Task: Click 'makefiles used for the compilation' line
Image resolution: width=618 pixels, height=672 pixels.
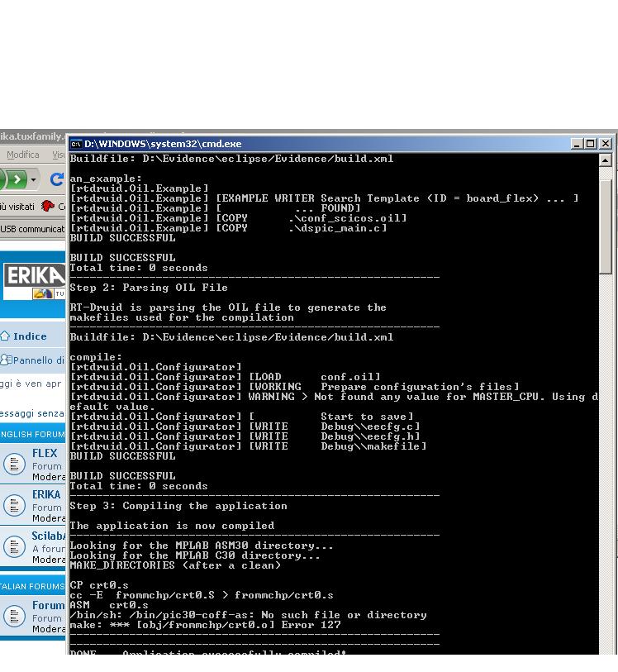Action: point(182,317)
